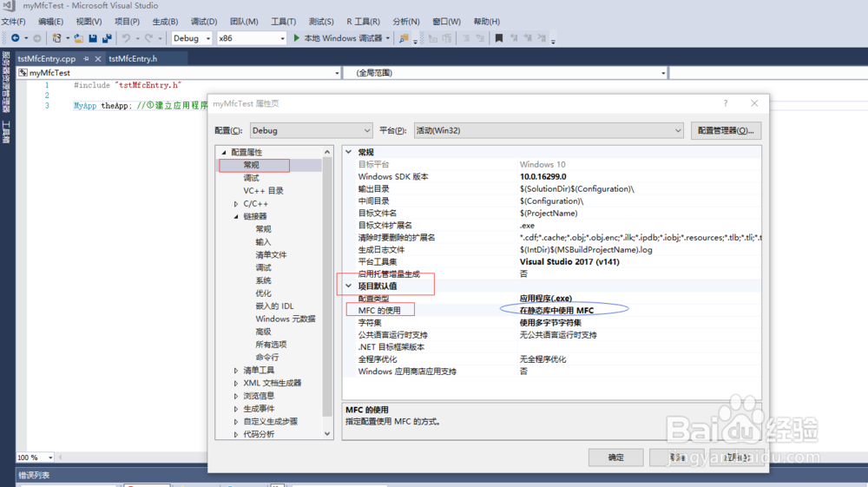Open the 生成(B) menu
Image resolution: width=868 pixels, height=487 pixels.
pos(165,22)
